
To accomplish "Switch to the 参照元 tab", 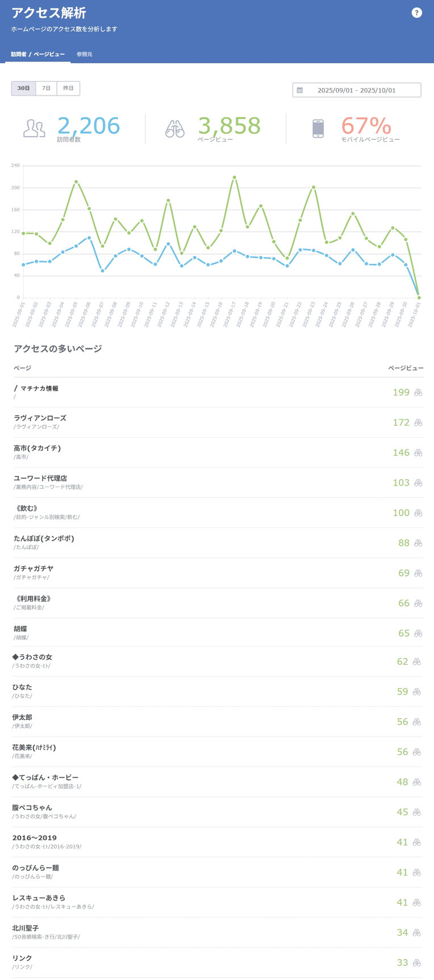I will coord(85,55).
